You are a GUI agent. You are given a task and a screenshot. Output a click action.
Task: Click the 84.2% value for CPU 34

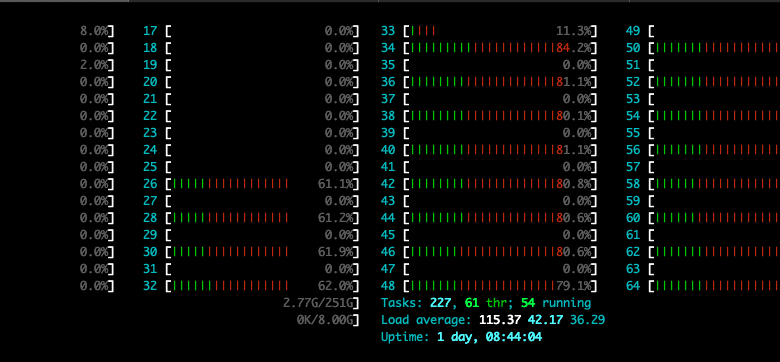(x=574, y=48)
